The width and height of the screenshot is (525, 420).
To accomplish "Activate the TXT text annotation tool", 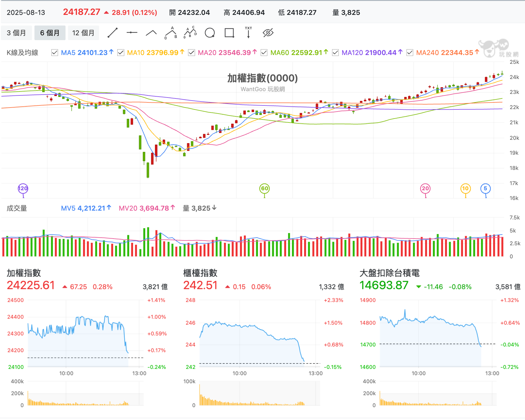I will pos(248,33).
